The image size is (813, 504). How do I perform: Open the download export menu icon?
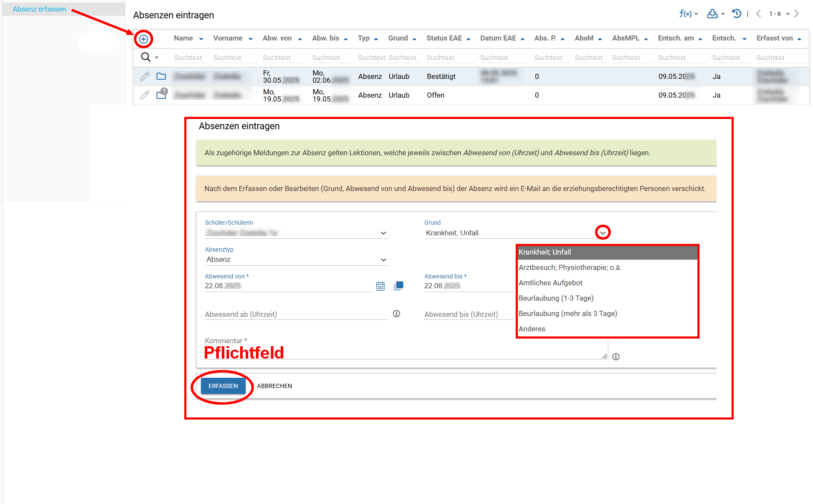[712, 14]
